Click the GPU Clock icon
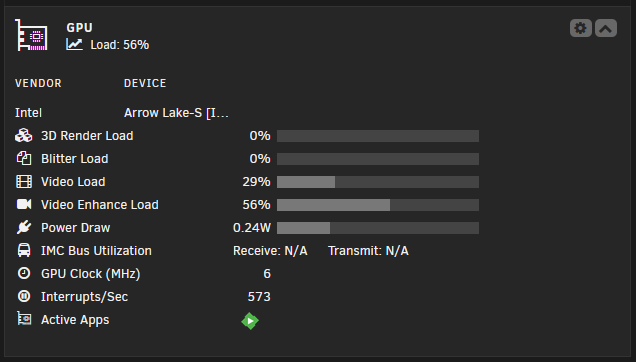The height and width of the screenshot is (362, 636). 24,273
